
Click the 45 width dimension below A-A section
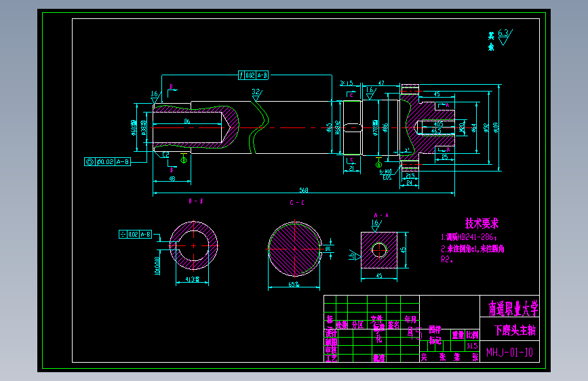point(379,276)
